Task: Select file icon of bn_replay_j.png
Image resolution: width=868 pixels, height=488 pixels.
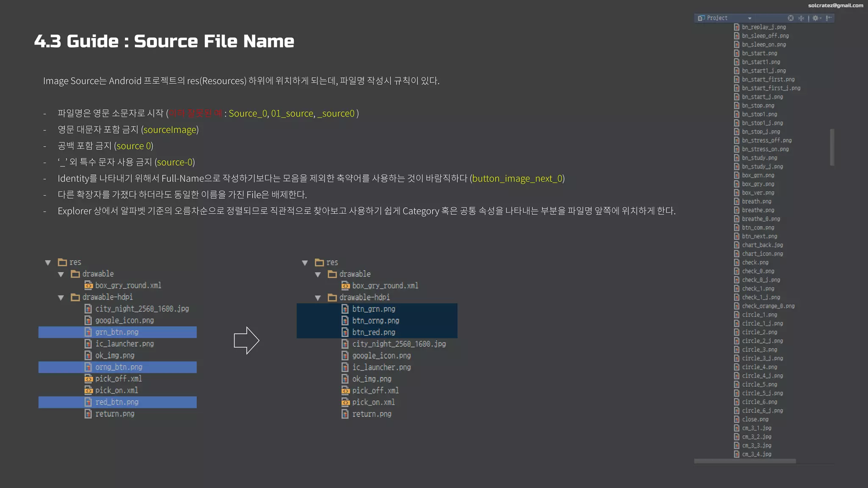Action: (737, 27)
